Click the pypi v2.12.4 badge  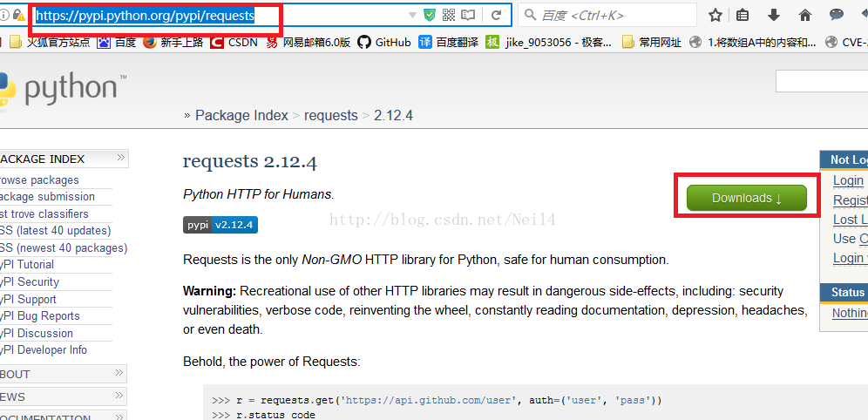[x=220, y=225]
